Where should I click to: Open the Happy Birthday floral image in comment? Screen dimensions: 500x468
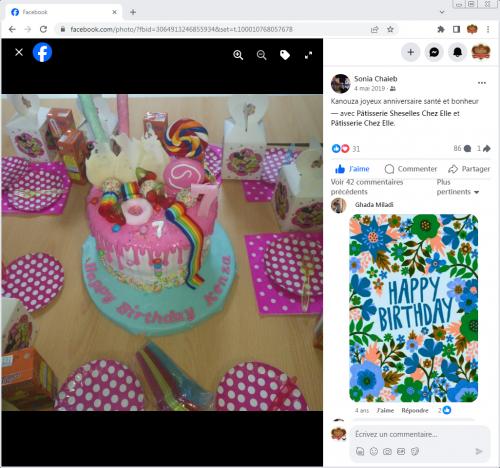(413, 308)
